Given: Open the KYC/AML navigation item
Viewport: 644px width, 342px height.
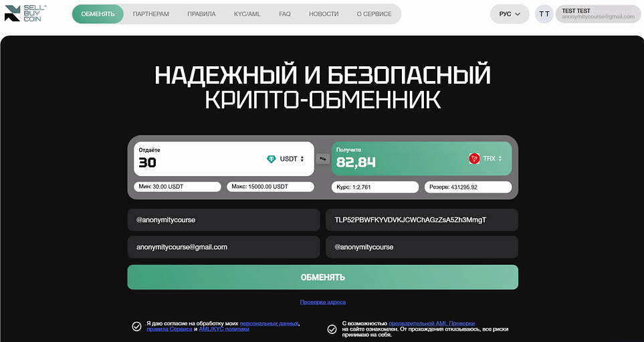Looking at the screenshot, I should click(247, 14).
